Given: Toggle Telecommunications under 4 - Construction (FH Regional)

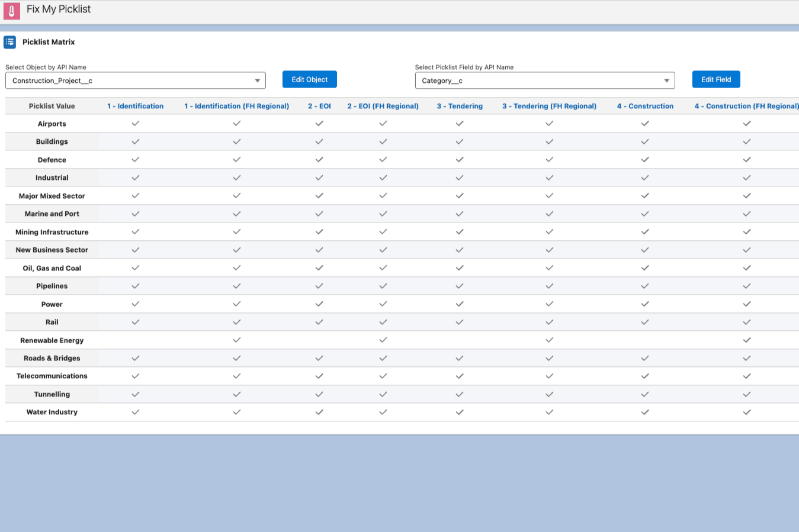Looking at the screenshot, I should [x=747, y=376].
